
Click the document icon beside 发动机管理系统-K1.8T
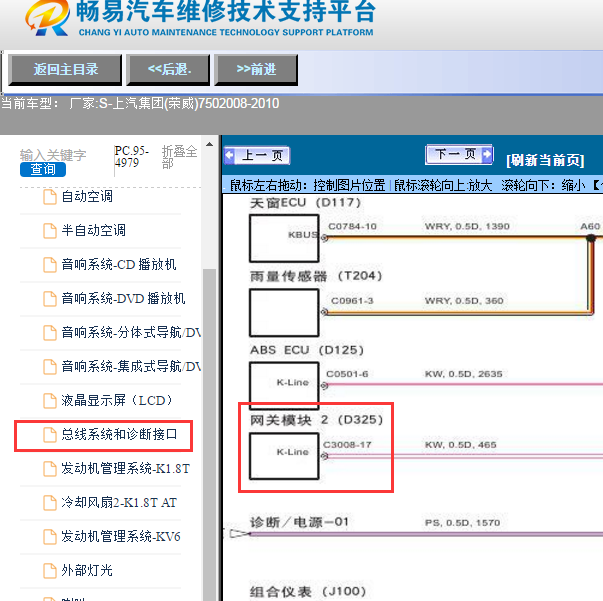[x=50, y=469]
